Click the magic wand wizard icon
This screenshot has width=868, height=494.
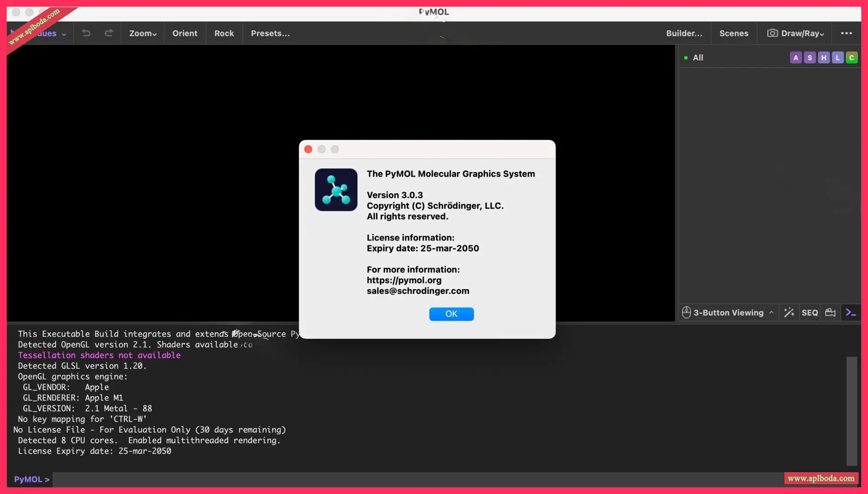789,312
